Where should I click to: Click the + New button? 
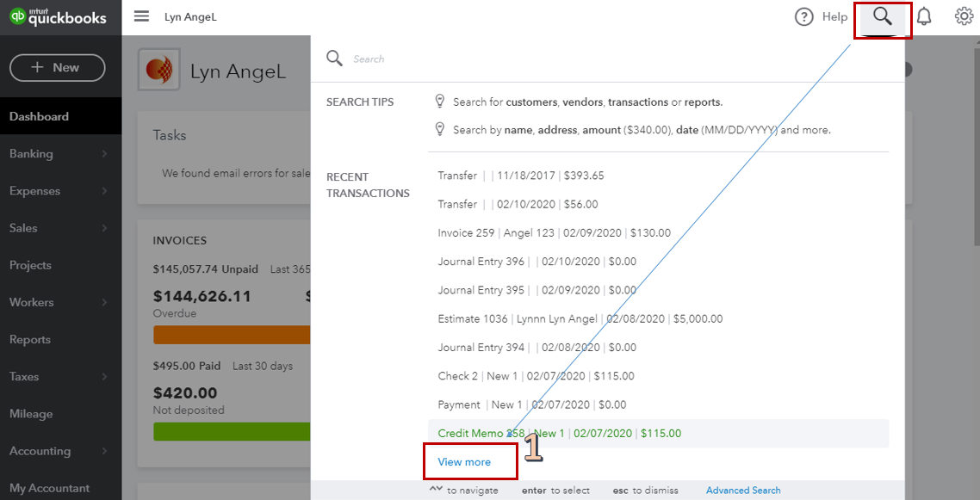[58, 67]
